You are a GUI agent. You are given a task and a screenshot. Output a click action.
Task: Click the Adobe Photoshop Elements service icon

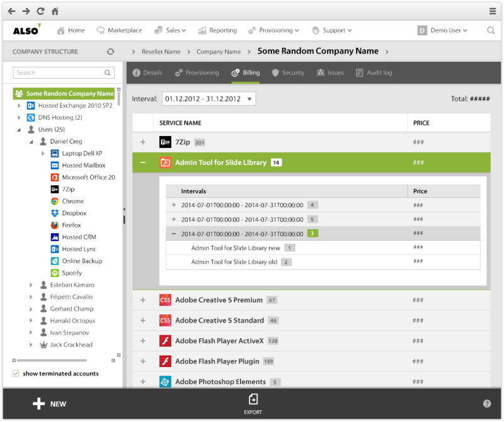point(165,382)
